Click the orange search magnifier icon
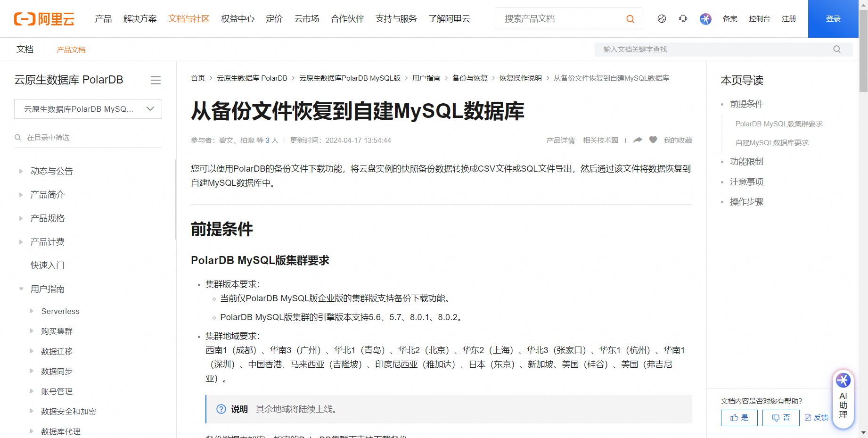The width and height of the screenshot is (868, 438). [630, 19]
